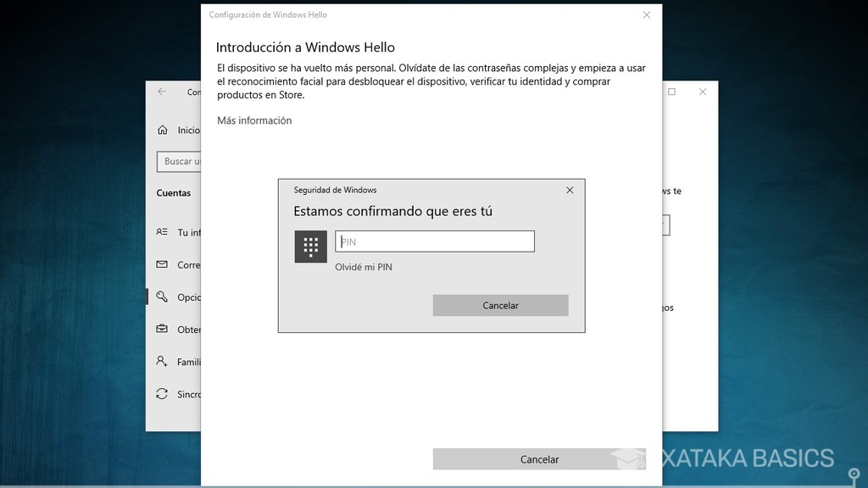The width and height of the screenshot is (868, 488).
Task: Open Familia settings via the people icon
Action: tap(162, 362)
